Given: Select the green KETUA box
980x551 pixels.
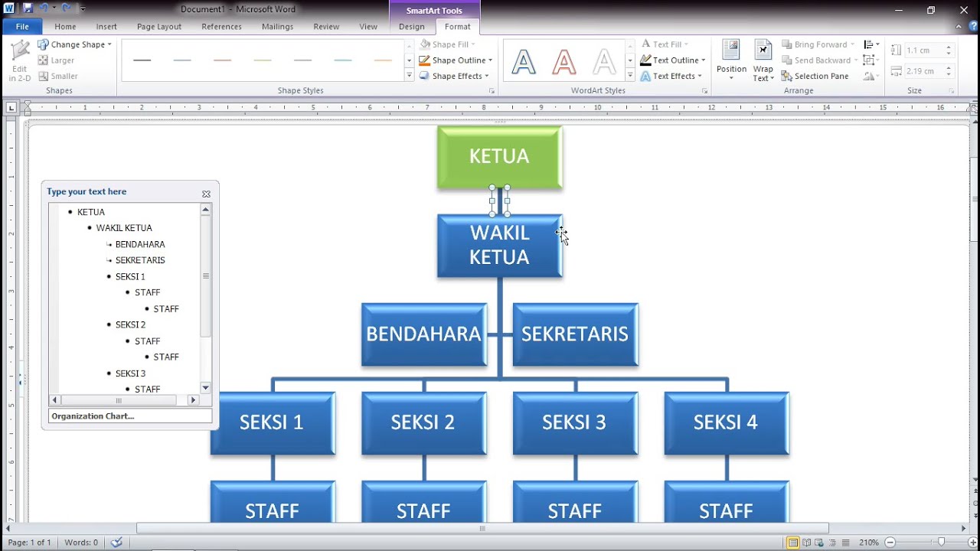Looking at the screenshot, I should (x=500, y=157).
